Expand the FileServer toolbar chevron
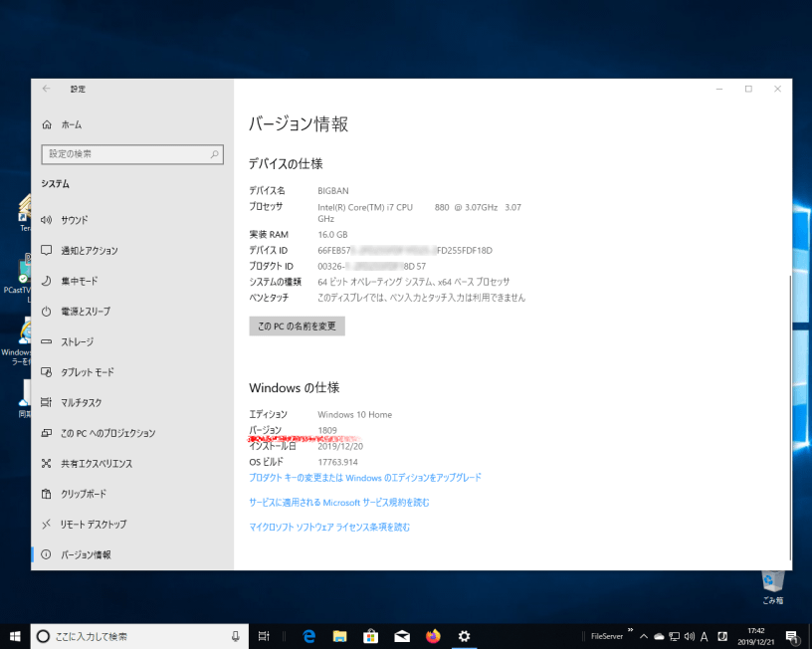 click(x=630, y=630)
